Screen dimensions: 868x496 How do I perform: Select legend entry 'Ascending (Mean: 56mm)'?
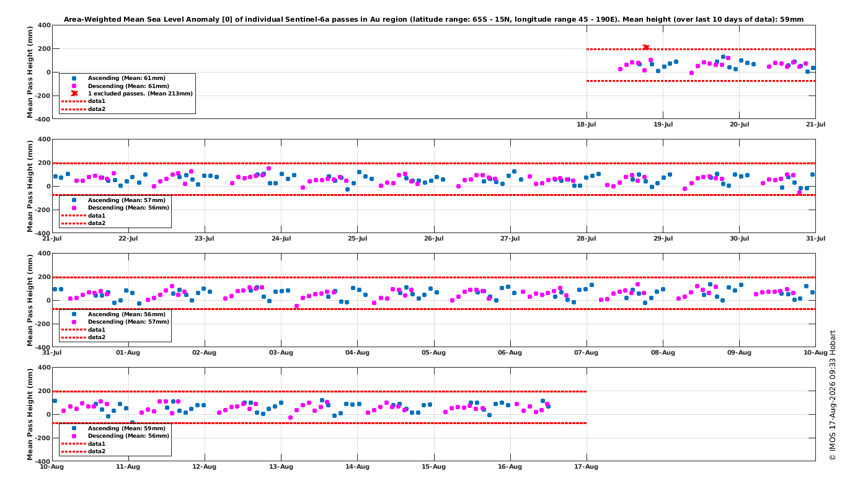tap(127, 314)
